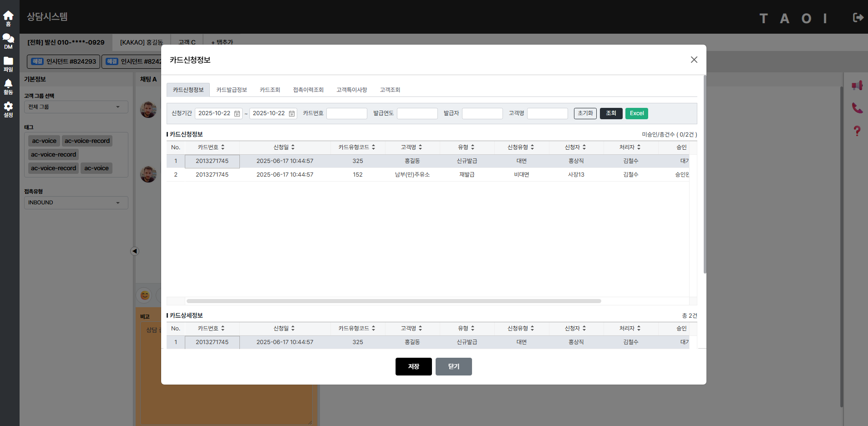Viewport: 868px width, 426px height.
Task: Sort by 카드번호 column in 카드신청정보 table
Action: (x=223, y=147)
